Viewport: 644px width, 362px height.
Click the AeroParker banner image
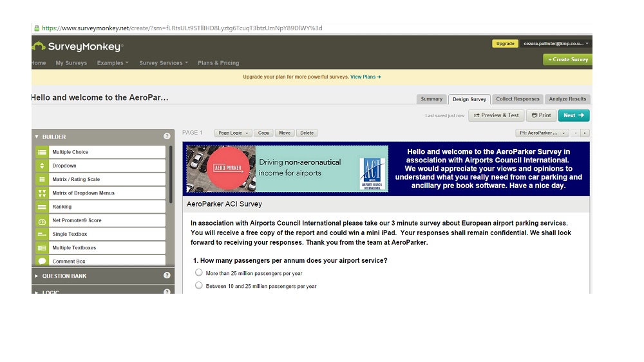point(287,169)
